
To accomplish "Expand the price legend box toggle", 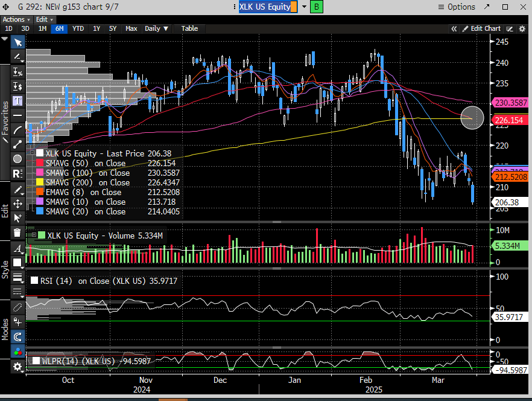I will pyautogui.click(x=32, y=153).
